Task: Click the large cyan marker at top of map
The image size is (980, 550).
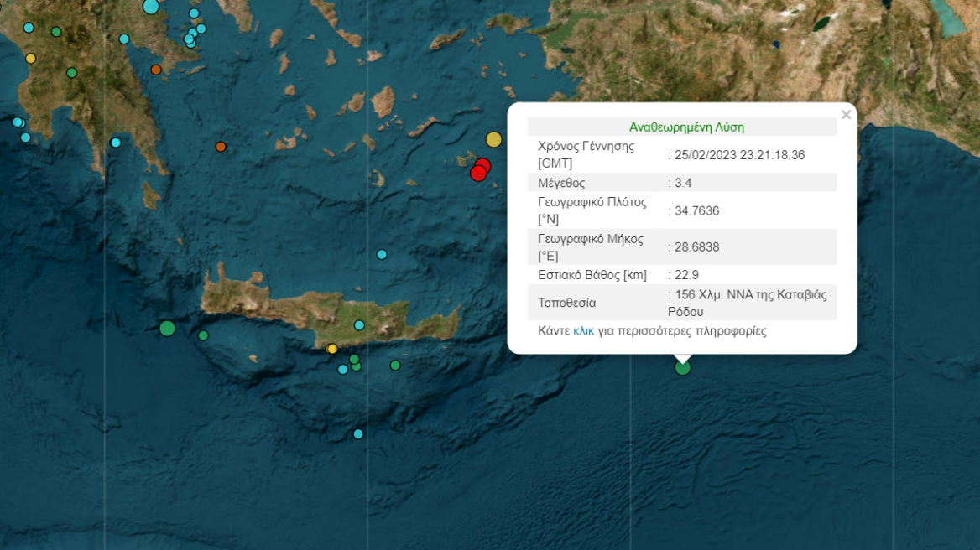Action: [149, 8]
